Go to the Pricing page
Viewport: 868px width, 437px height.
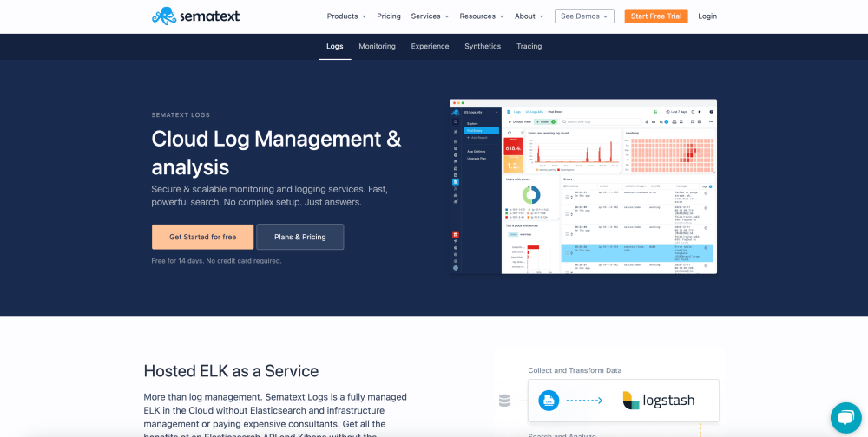[389, 16]
